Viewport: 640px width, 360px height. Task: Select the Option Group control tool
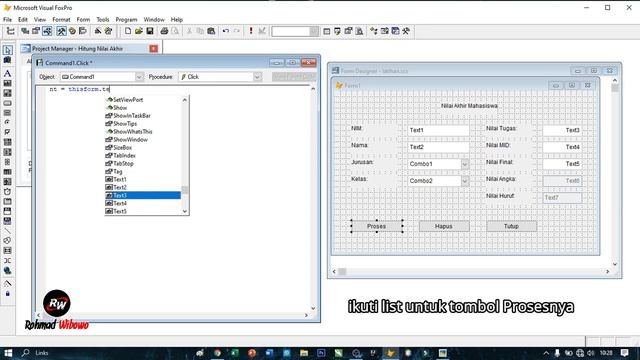pyautogui.click(x=7, y=122)
